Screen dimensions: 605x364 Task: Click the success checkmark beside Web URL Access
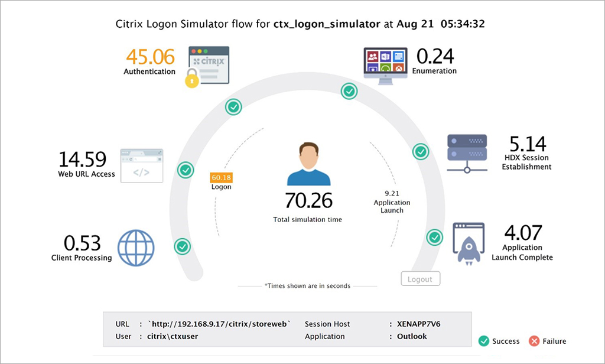[186, 170]
